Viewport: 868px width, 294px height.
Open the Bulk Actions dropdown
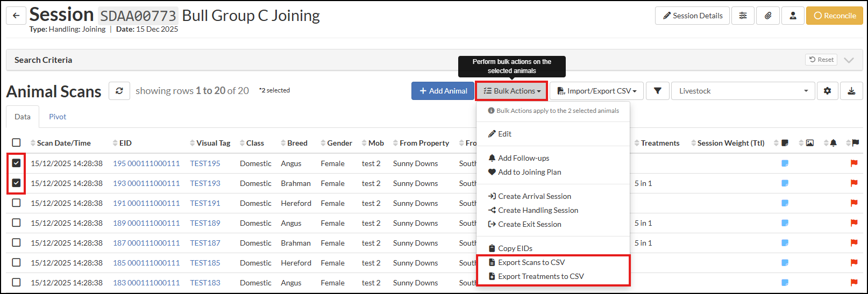(x=511, y=91)
